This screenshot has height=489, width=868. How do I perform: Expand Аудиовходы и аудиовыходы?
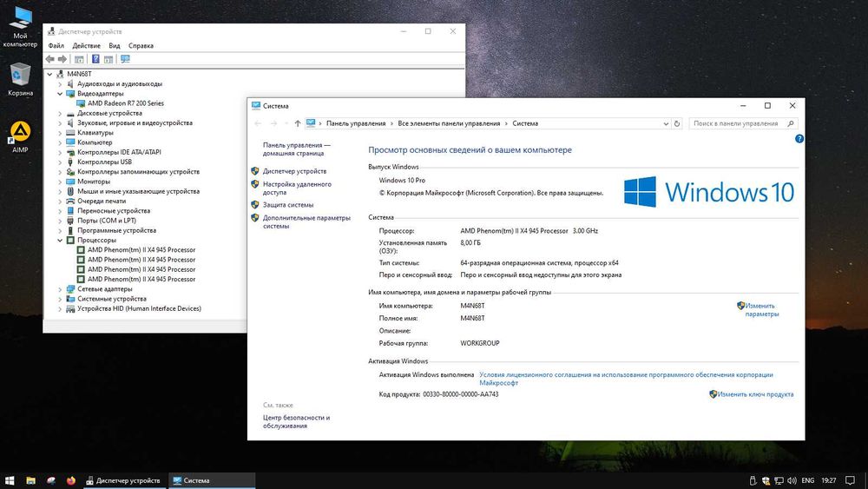[60, 84]
